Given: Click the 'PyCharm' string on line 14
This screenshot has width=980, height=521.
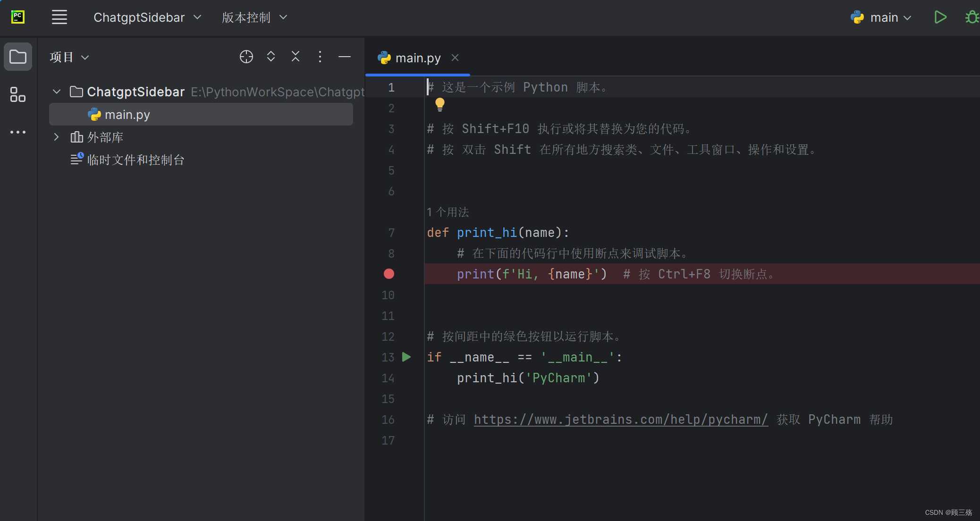Looking at the screenshot, I should [x=558, y=378].
